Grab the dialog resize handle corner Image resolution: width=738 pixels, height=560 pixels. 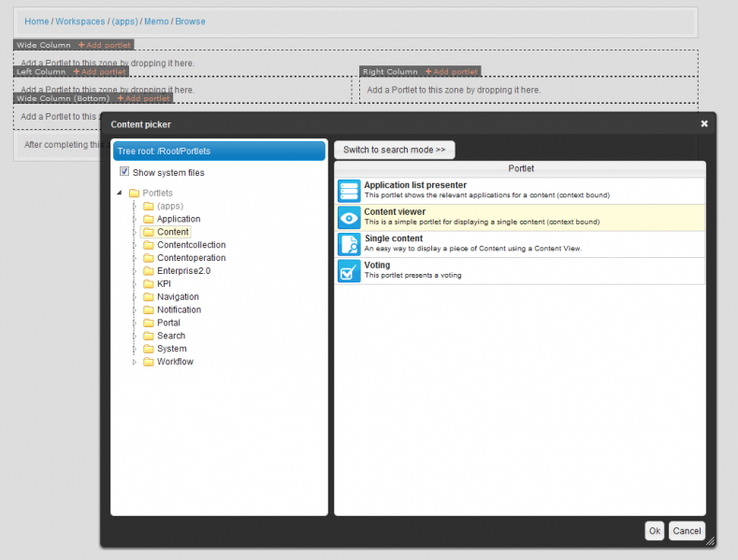tap(711, 541)
